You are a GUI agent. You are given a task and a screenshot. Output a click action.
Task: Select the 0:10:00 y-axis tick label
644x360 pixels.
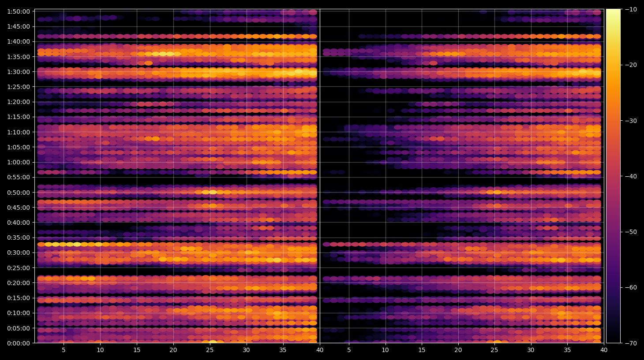tap(19, 313)
